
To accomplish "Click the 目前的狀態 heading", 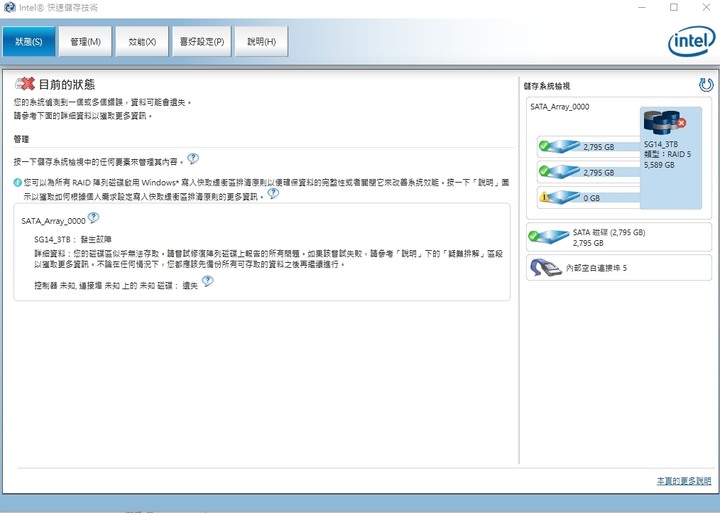I will click(x=67, y=85).
